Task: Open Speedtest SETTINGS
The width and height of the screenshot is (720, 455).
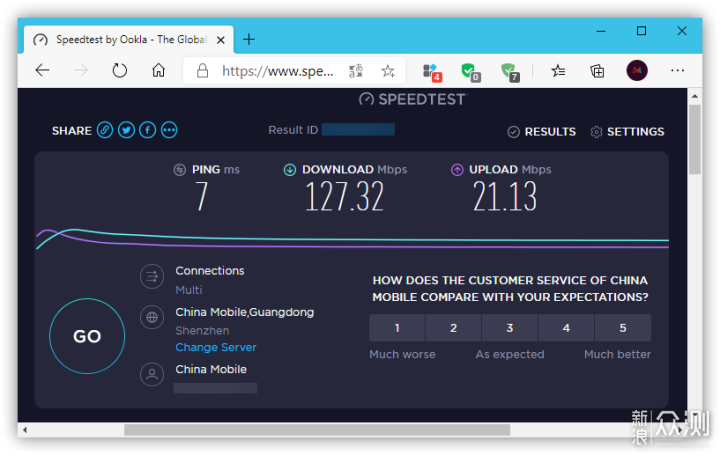Action: click(x=627, y=132)
